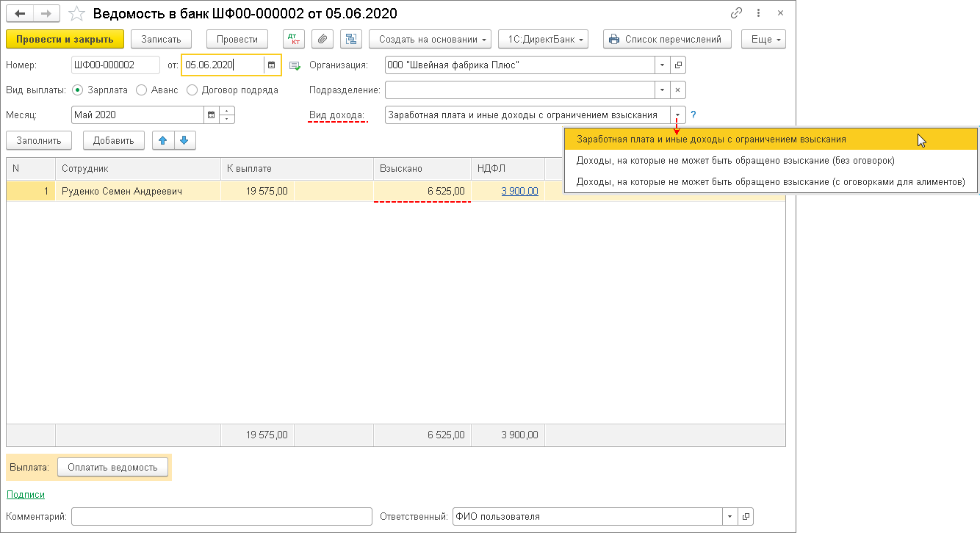Focus the Номер input field
Viewport: 980px width, 533px height.
tap(115, 65)
